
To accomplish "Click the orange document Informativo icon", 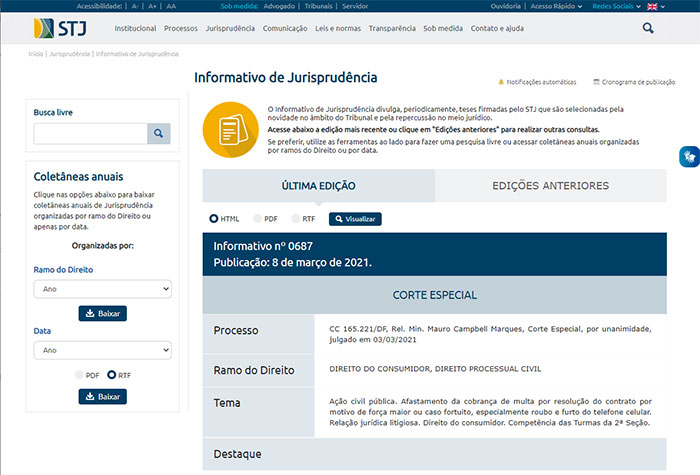I will pos(231,131).
